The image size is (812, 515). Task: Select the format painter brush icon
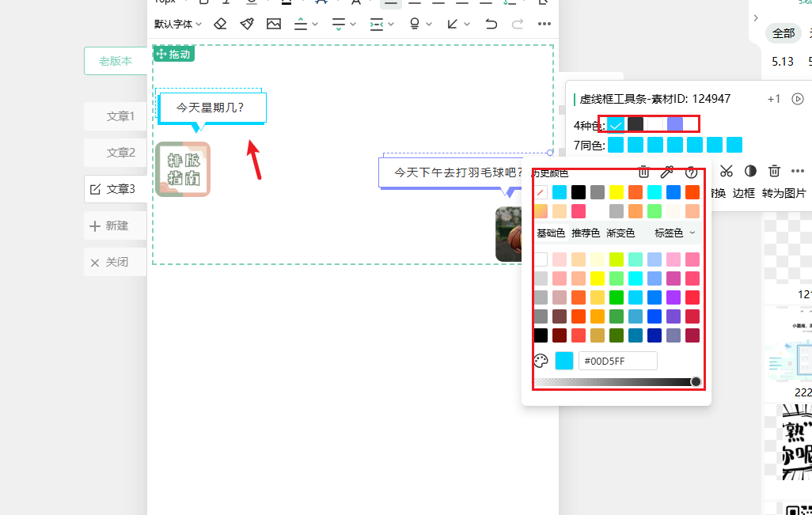coord(247,25)
